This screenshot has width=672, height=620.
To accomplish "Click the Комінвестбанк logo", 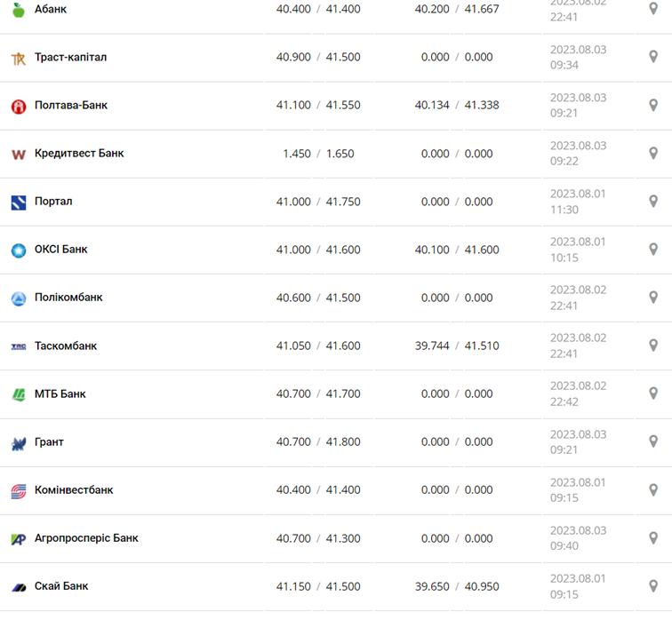I will click(19, 490).
